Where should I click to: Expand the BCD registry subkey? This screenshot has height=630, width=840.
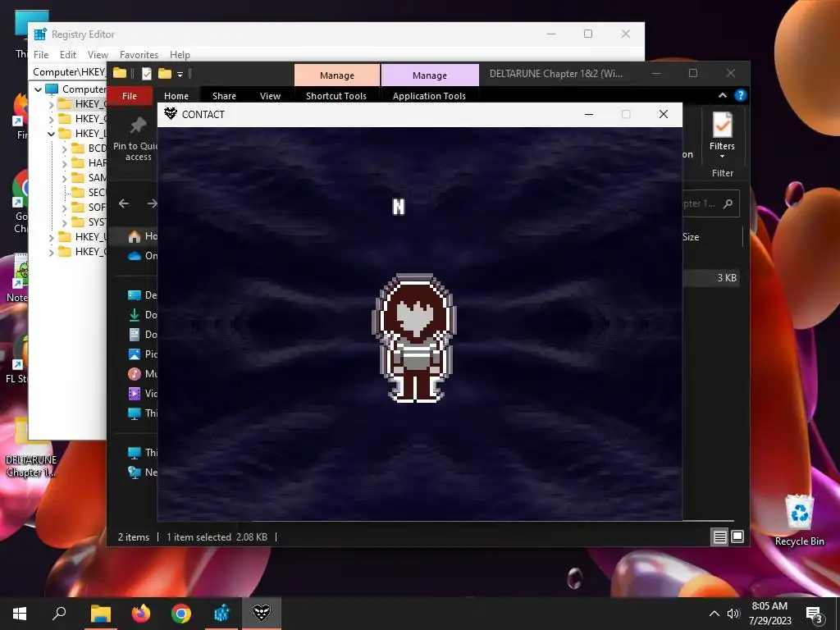click(64, 148)
